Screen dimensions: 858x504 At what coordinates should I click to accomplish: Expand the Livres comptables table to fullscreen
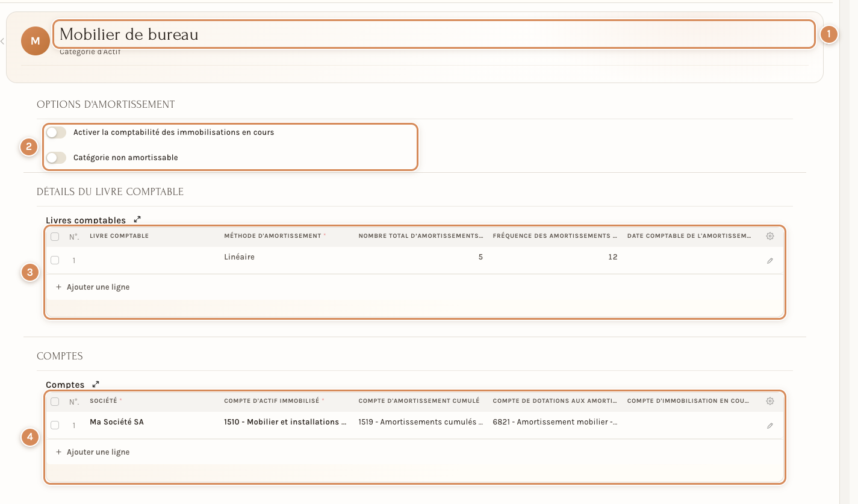pyautogui.click(x=137, y=220)
